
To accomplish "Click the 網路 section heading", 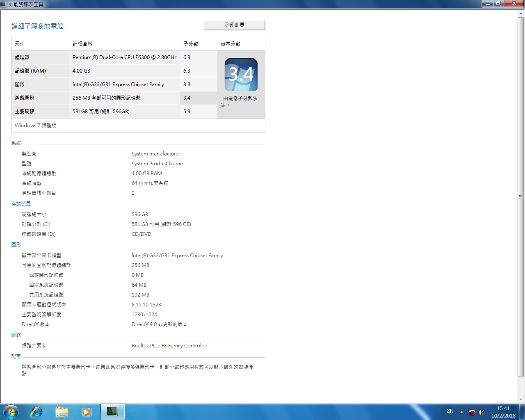I will point(16,335).
